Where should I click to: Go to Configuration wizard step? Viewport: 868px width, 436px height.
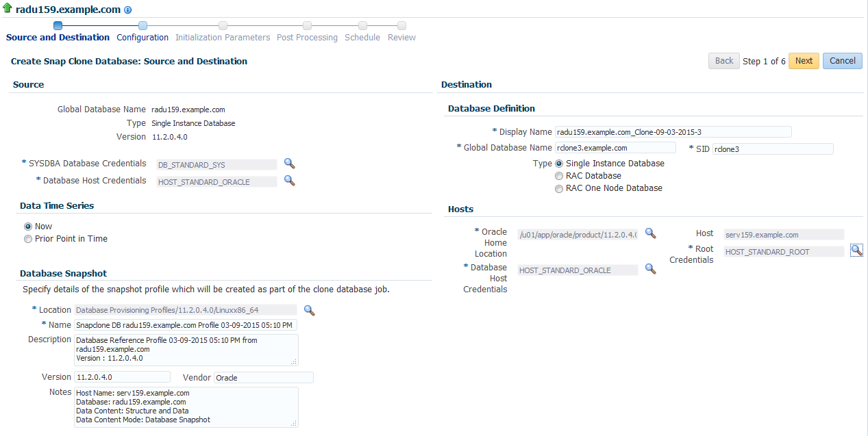coord(142,38)
